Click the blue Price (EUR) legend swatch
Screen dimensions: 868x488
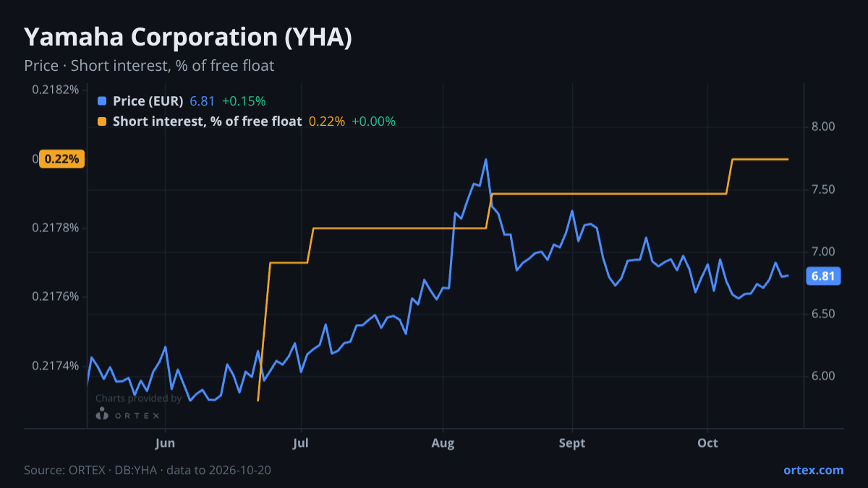(102, 101)
